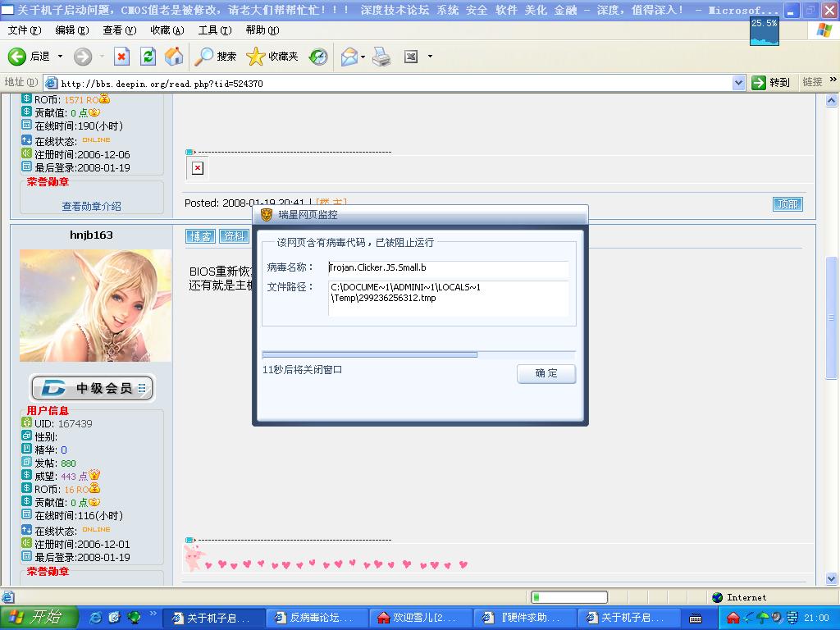Click the second quick launch browser icon
The width and height of the screenshot is (840, 630).
115,618
